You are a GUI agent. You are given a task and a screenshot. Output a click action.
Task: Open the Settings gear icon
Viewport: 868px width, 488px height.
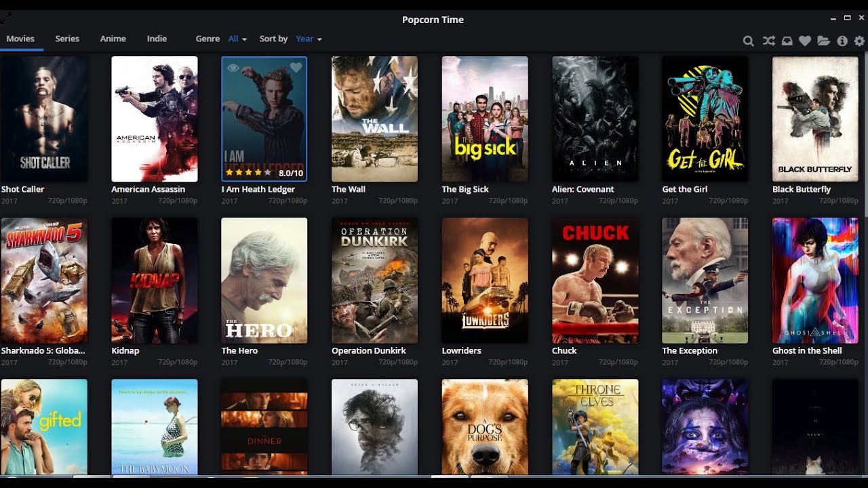click(x=859, y=41)
